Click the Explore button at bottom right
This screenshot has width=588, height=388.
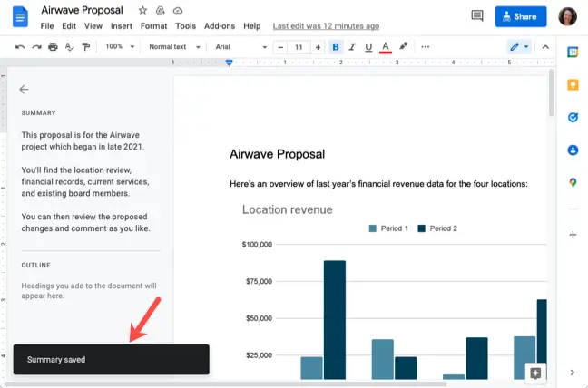pyautogui.click(x=535, y=373)
